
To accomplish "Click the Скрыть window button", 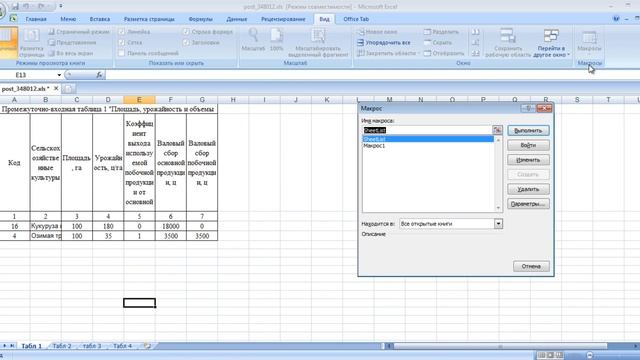I will [x=438, y=42].
